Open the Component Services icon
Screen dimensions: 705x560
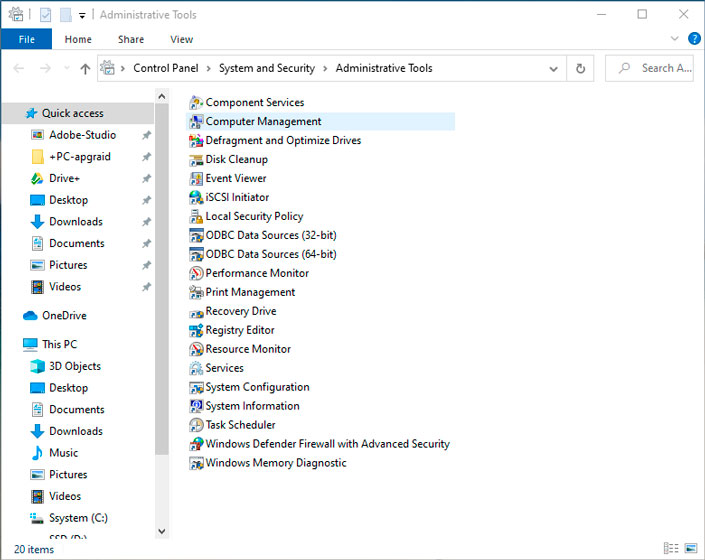[x=196, y=102]
